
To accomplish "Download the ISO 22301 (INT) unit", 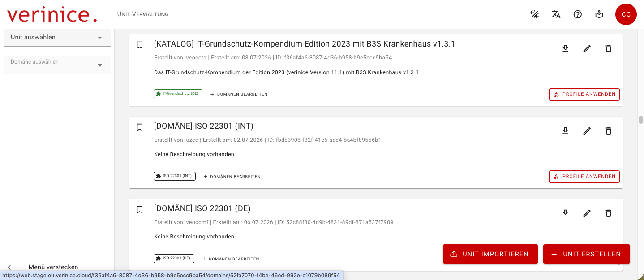I will (x=565, y=131).
